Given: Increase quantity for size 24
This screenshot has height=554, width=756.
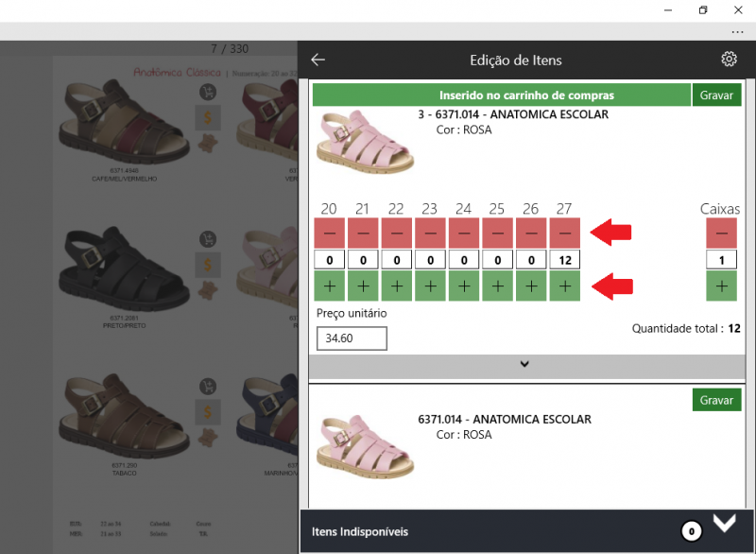Looking at the screenshot, I should click(463, 286).
